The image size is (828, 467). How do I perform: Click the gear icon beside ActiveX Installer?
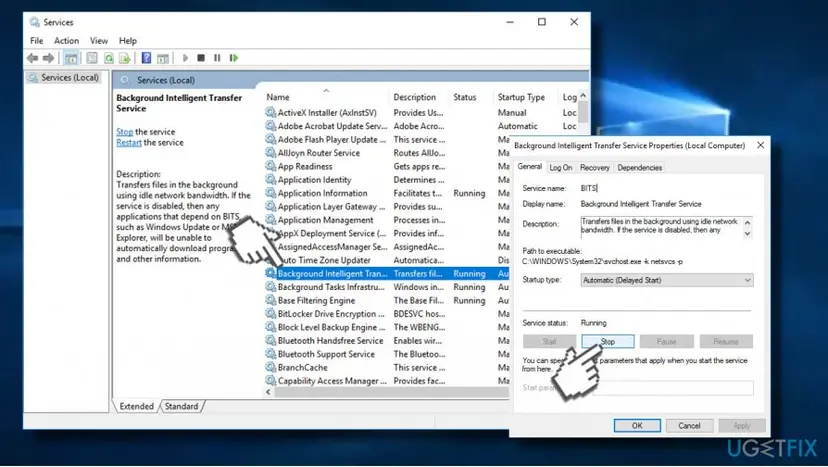coord(270,113)
